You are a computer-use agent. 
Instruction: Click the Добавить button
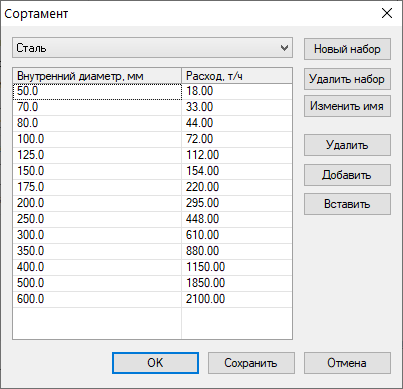point(347,175)
